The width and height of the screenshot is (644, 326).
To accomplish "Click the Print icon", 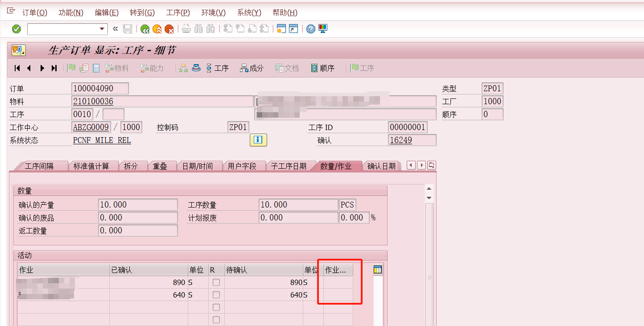I will [x=186, y=29].
